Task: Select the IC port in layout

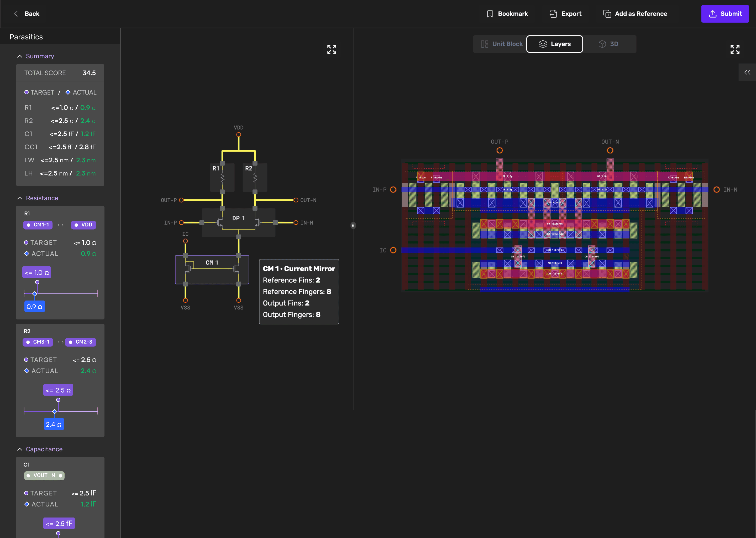Action: (x=393, y=250)
